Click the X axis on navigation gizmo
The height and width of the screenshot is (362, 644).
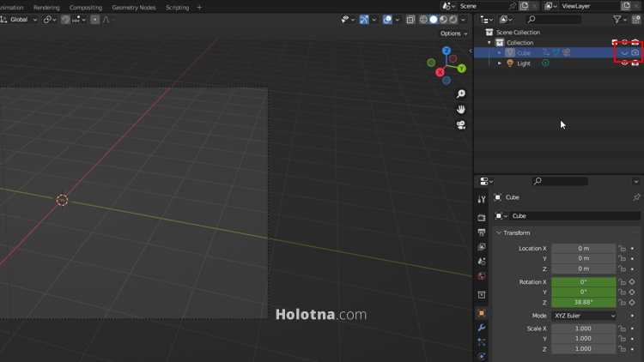click(x=440, y=72)
